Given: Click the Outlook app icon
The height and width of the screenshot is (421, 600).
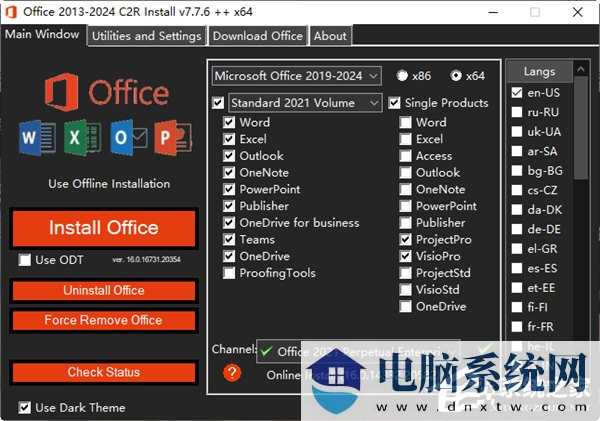Looking at the screenshot, I should (129, 137).
